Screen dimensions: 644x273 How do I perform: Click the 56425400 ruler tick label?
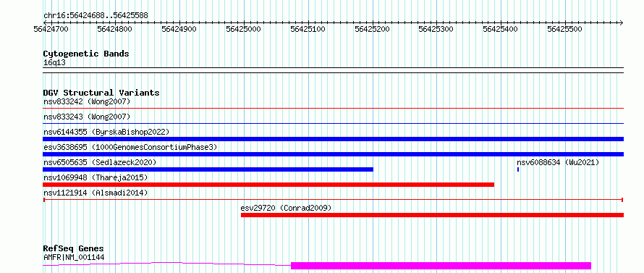(501, 29)
